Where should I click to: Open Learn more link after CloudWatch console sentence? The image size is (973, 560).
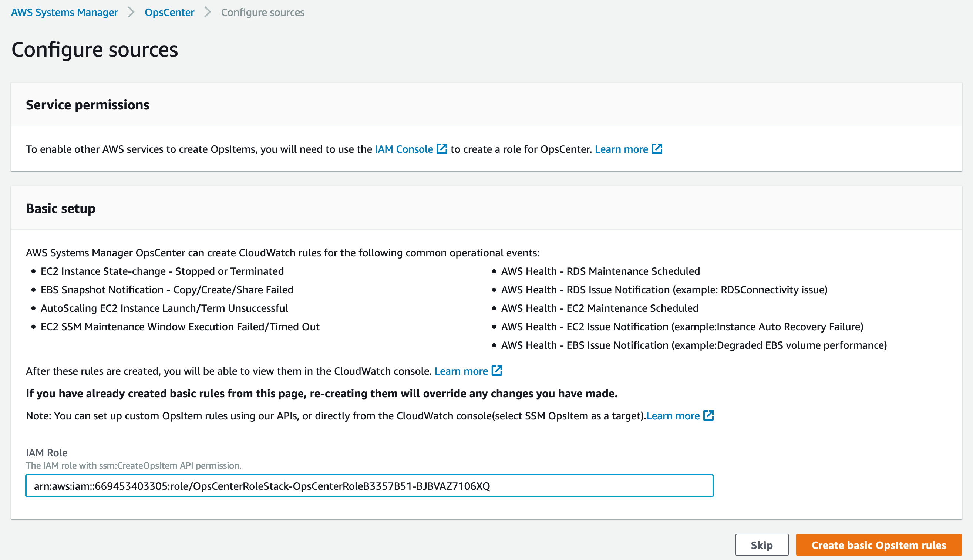point(461,371)
